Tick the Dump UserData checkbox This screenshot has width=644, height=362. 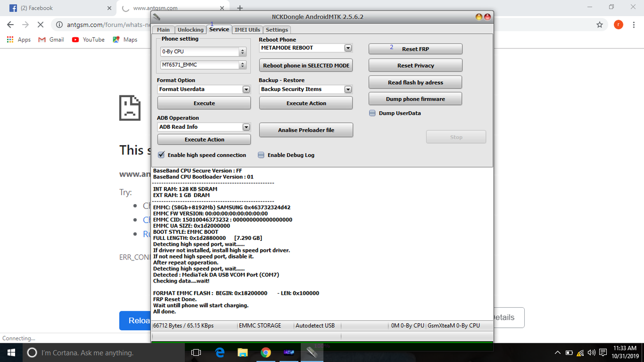coord(372,113)
